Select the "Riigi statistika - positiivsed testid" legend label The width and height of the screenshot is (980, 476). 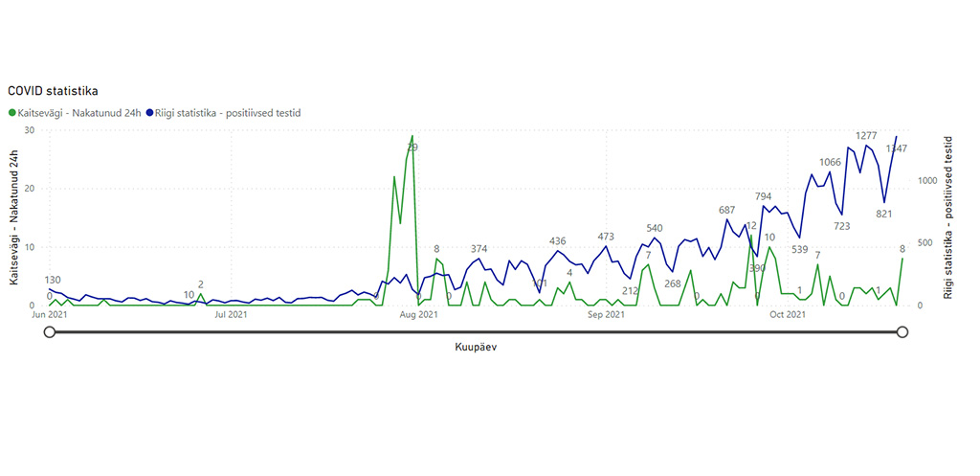[x=229, y=113]
